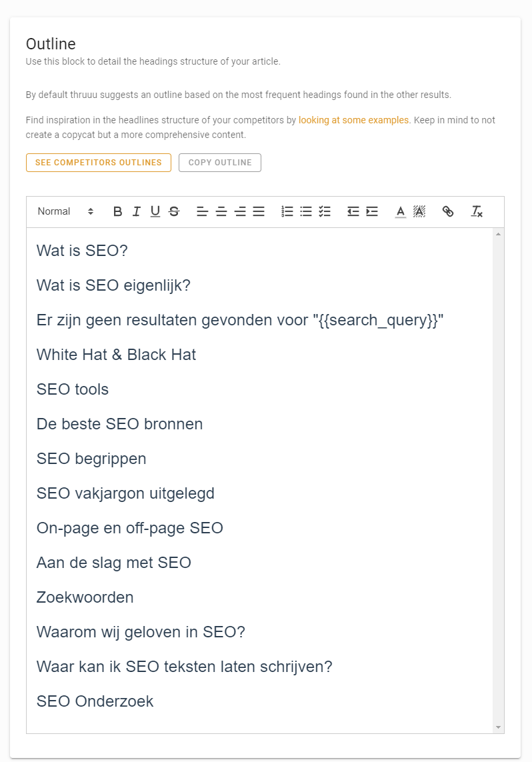Apply strikethrough formatting
The height and width of the screenshot is (762, 532).
click(174, 211)
